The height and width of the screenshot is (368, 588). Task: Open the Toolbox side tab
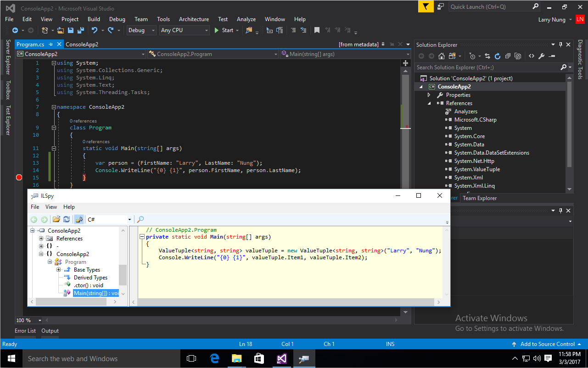point(8,90)
